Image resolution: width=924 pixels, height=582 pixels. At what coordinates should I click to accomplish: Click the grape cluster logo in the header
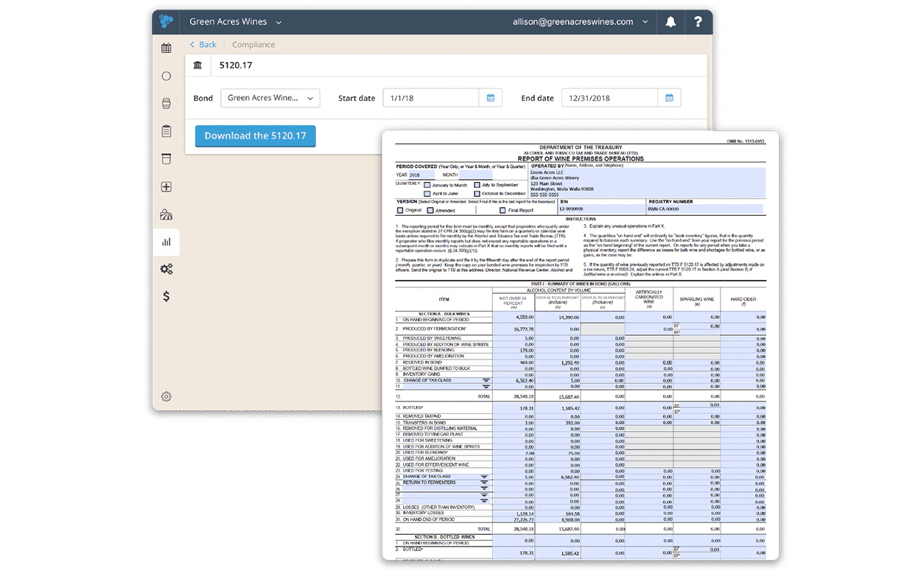click(x=167, y=22)
